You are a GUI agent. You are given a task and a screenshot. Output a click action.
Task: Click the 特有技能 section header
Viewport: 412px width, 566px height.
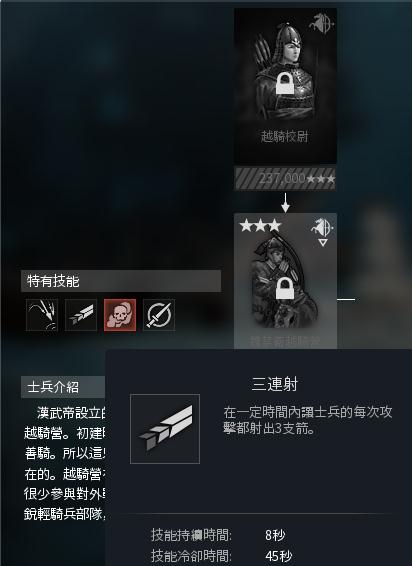click(121, 281)
